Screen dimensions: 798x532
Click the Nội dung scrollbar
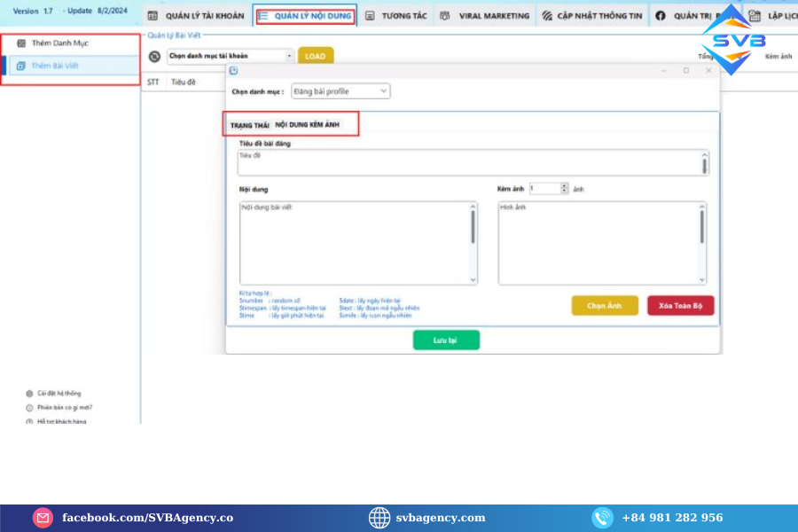(473, 228)
